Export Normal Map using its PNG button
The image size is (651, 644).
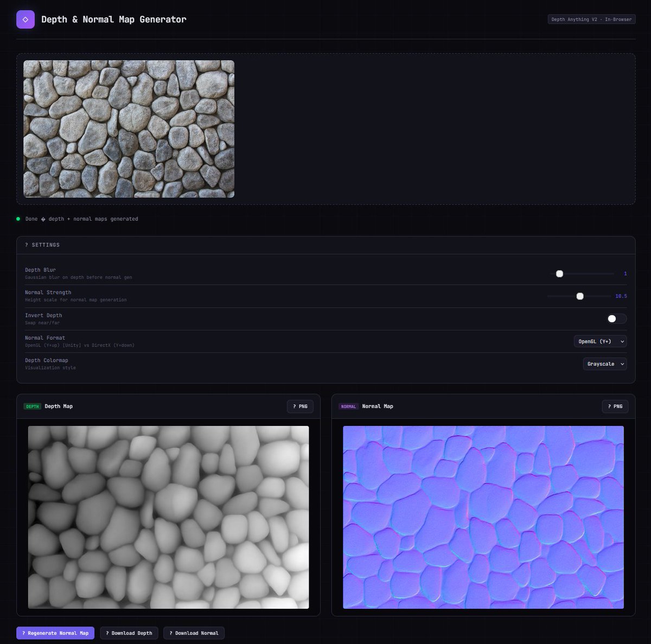(615, 406)
